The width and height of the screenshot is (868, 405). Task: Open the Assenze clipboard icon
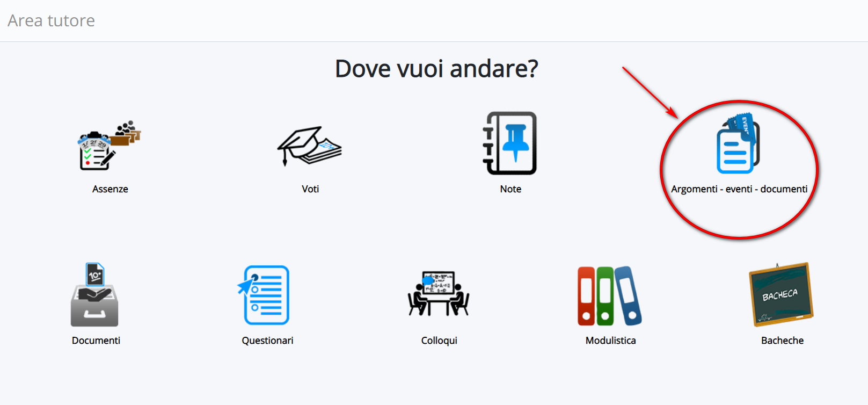[x=110, y=146]
